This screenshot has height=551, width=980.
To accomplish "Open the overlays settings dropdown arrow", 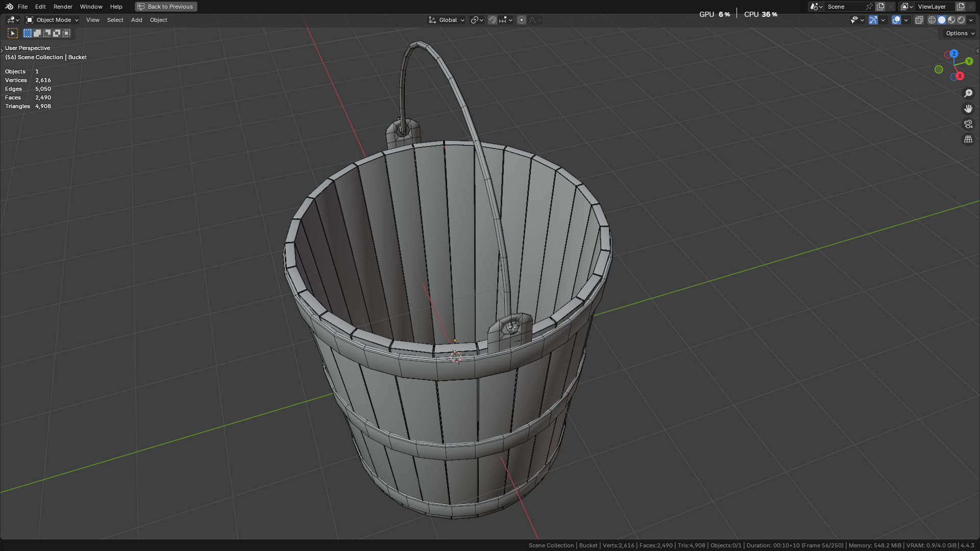I will pos(906,20).
